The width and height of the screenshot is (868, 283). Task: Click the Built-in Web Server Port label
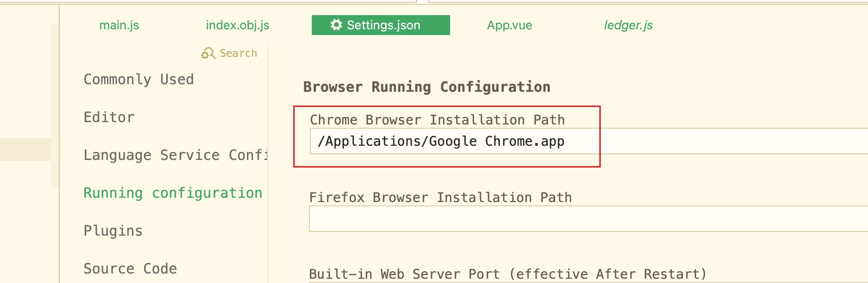point(508,274)
